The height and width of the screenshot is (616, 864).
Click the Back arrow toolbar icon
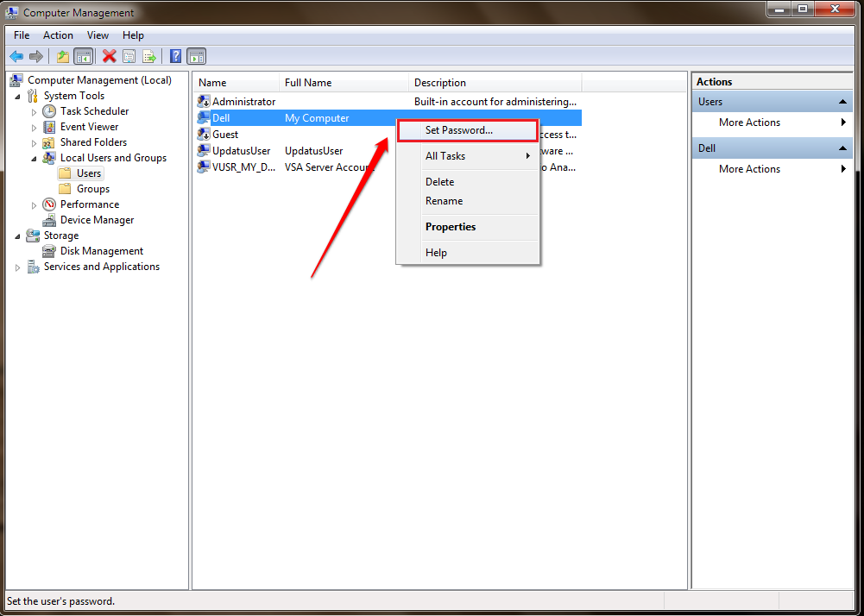pos(16,56)
